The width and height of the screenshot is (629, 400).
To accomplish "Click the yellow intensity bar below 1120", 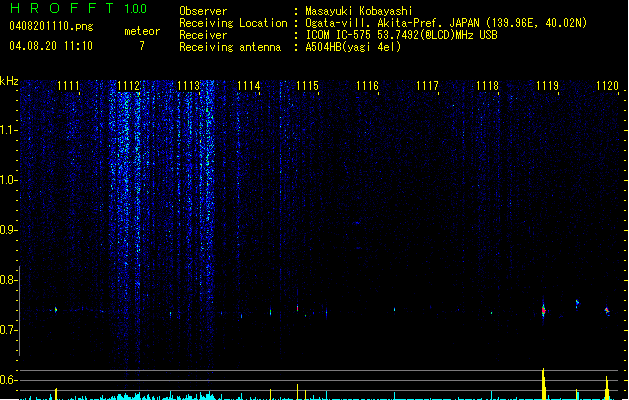I will [x=607, y=388].
